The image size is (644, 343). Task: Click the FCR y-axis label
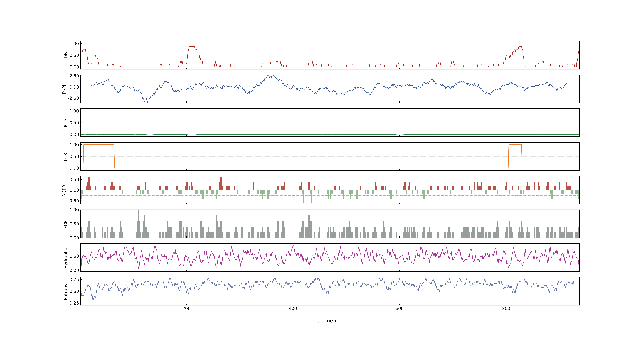(66, 224)
